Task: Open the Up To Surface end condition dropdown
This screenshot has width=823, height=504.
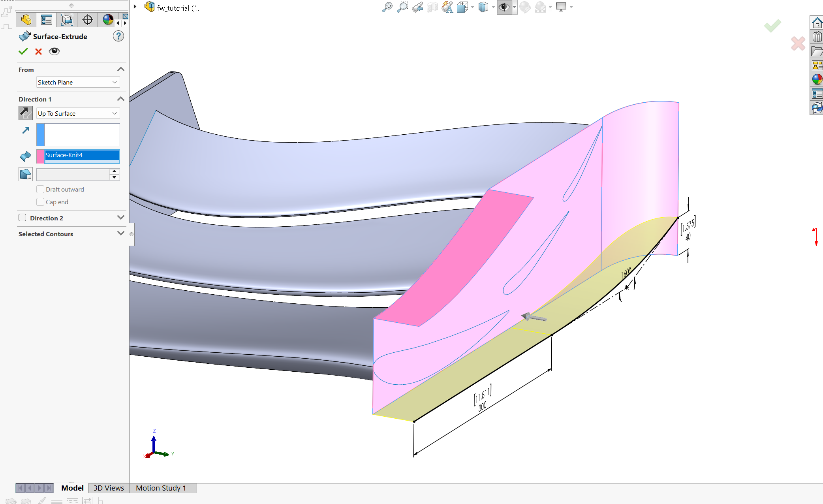Action: pyautogui.click(x=78, y=113)
